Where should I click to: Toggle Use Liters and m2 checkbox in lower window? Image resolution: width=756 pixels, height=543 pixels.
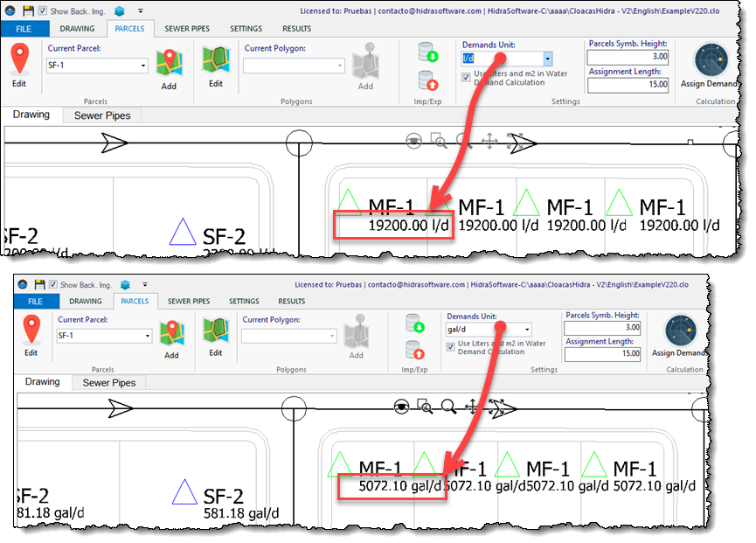coord(451,345)
